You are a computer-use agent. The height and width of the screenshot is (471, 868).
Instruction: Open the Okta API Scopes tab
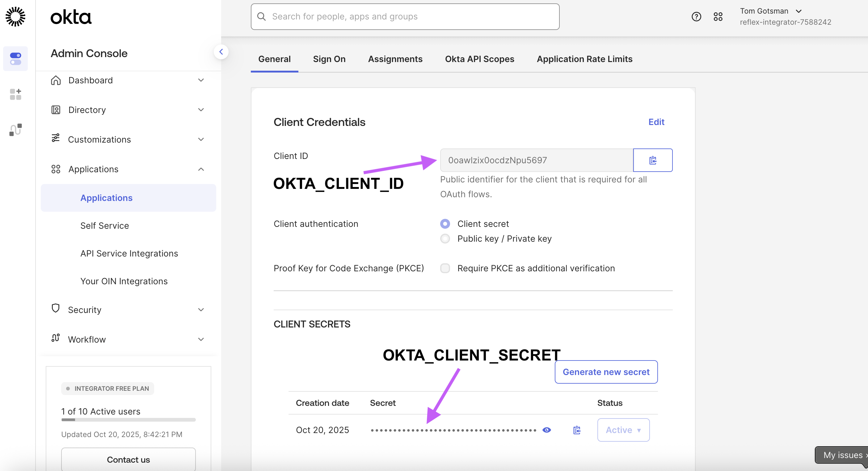[x=479, y=59]
